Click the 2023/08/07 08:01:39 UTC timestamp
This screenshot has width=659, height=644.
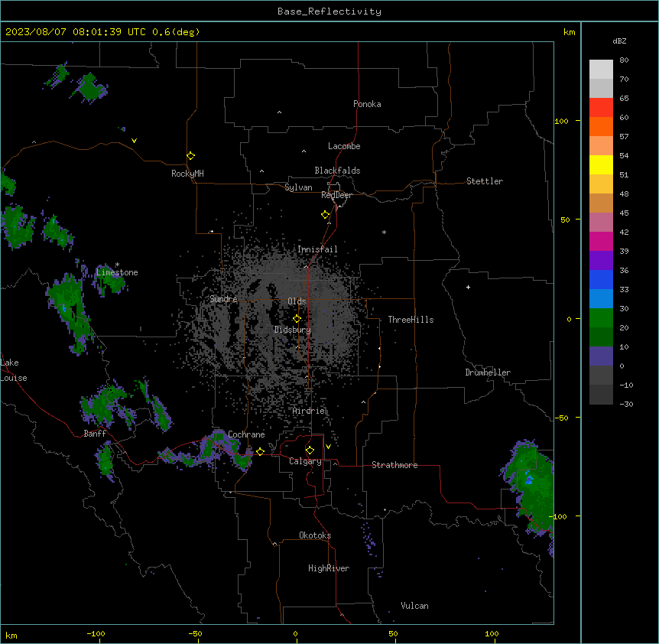[x=76, y=32]
